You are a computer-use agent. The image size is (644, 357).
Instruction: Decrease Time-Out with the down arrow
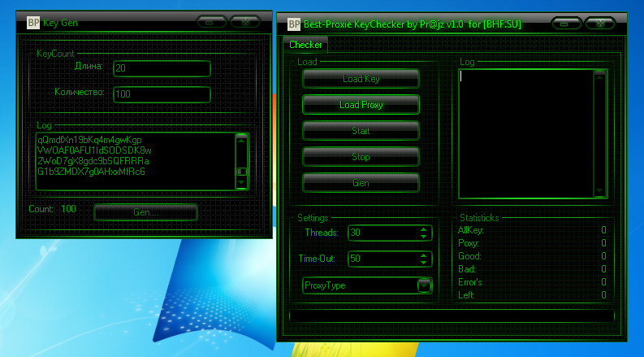click(423, 263)
